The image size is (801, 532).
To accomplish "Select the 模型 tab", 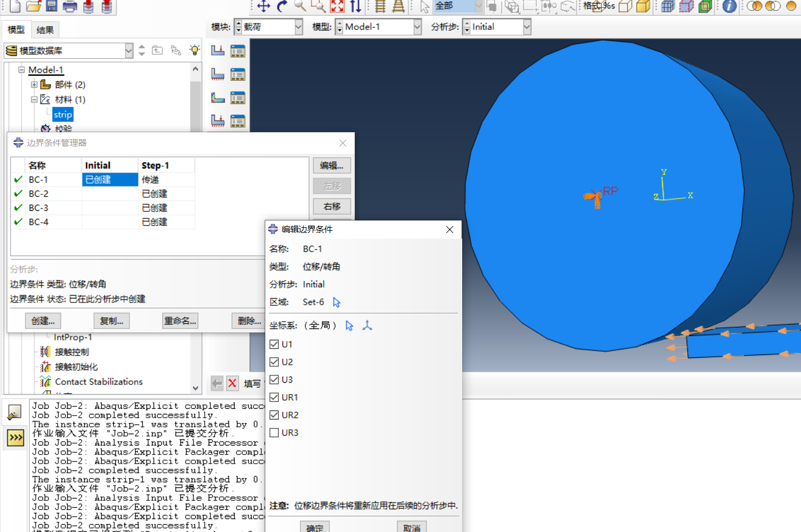I will tap(16, 30).
